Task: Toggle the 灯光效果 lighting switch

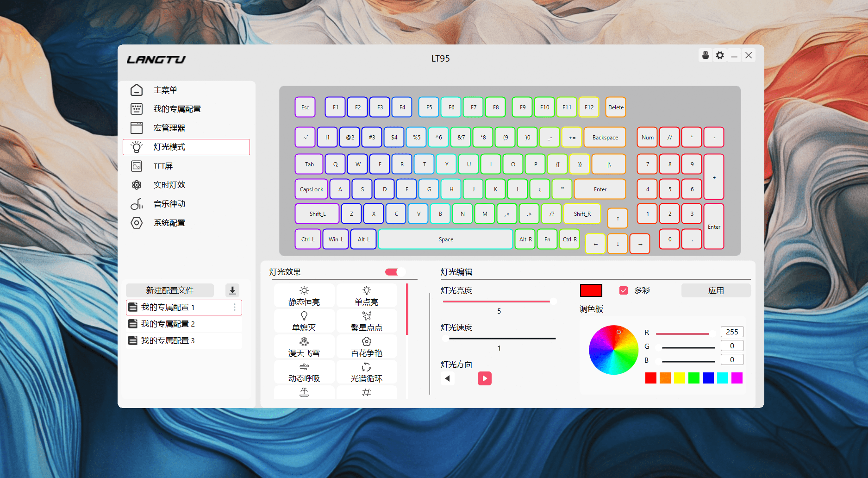Action: (x=394, y=272)
